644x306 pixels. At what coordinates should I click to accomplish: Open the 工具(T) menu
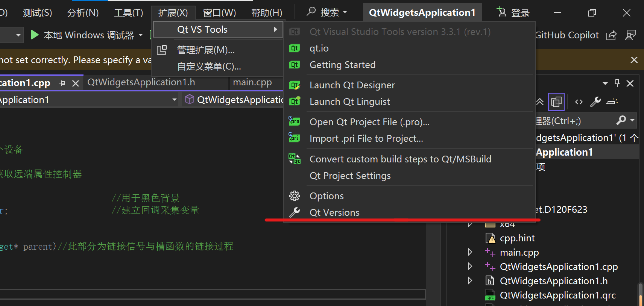(x=129, y=13)
